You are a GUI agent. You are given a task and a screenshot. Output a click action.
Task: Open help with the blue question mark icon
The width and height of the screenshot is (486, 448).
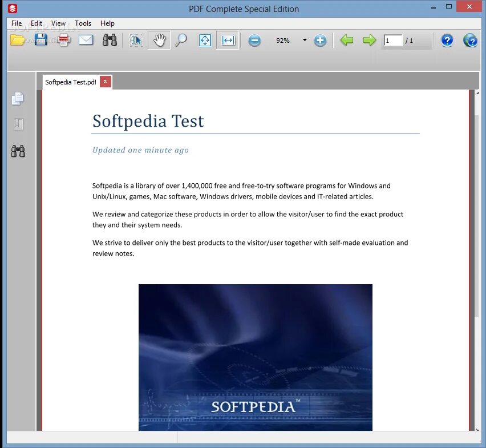(x=447, y=41)
